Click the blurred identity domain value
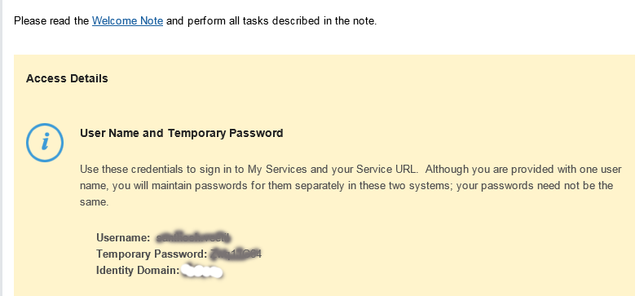644x296 pixels. pyautogui.click(x=202, y=272)
